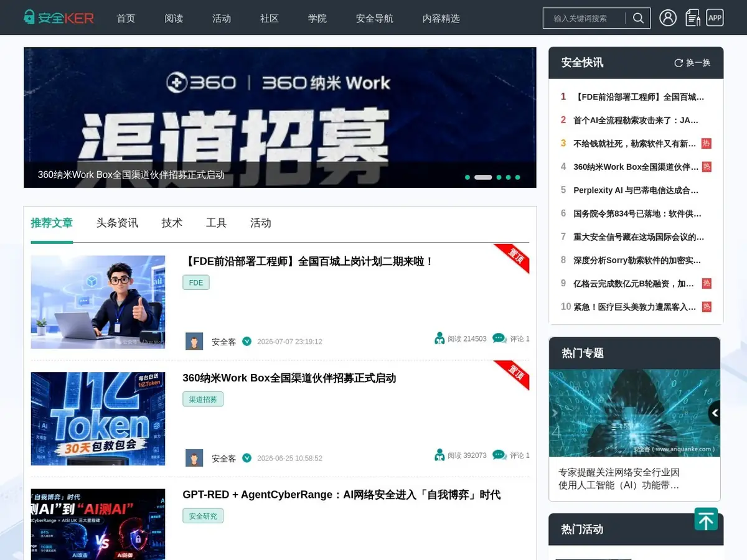Click the comment bubble icon on FDE article

tap(499, 338)
